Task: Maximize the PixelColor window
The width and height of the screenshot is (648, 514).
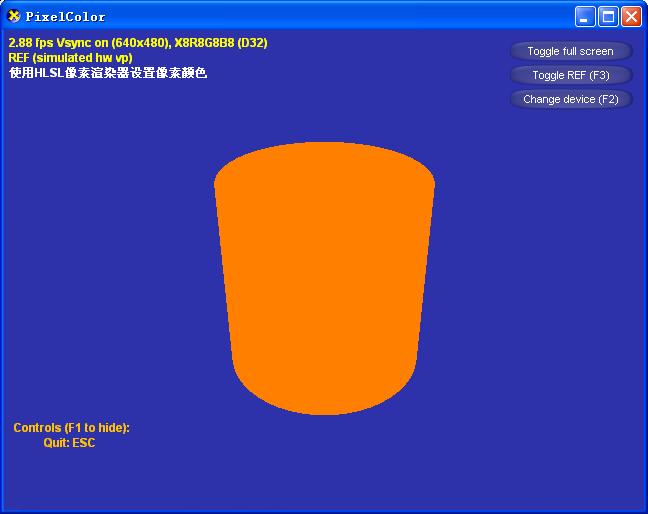Action: [608, 17]
